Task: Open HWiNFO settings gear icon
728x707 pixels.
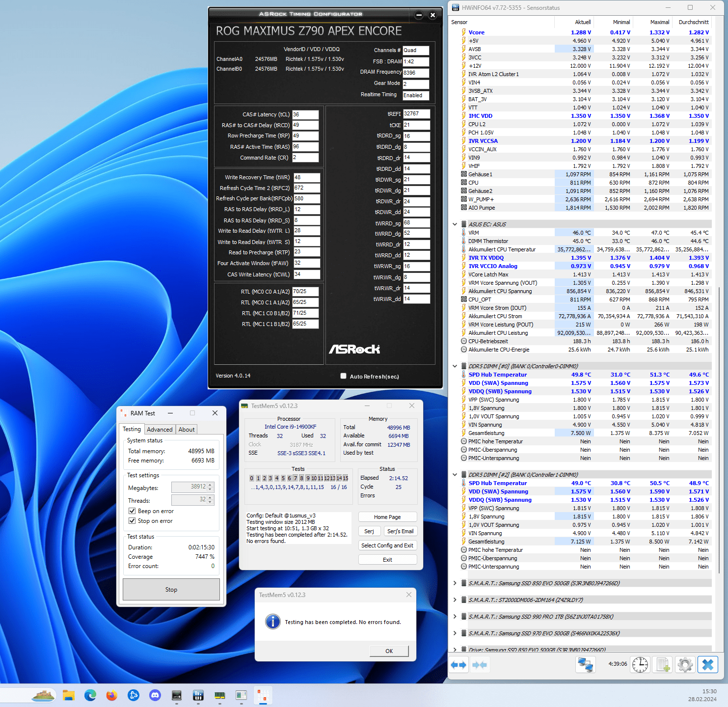Action: click(685, 665)
